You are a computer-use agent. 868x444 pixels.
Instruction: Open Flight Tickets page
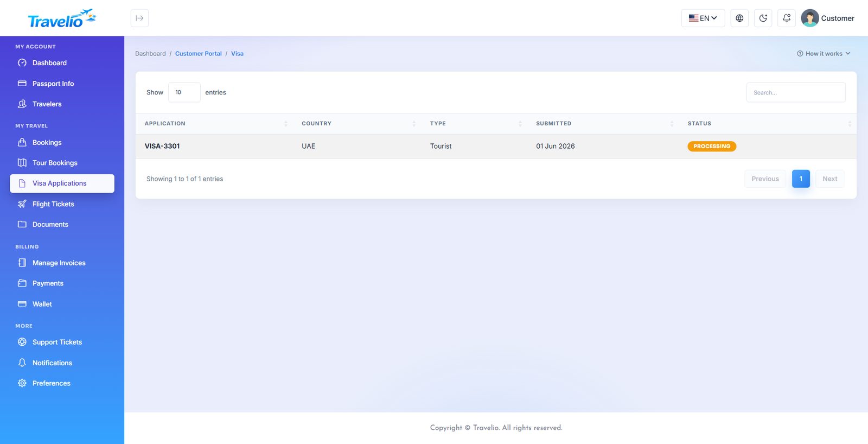point(62,204)
